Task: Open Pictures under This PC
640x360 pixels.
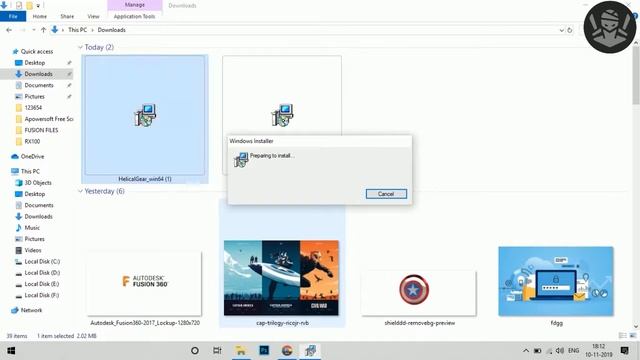Action: (34, 239)
